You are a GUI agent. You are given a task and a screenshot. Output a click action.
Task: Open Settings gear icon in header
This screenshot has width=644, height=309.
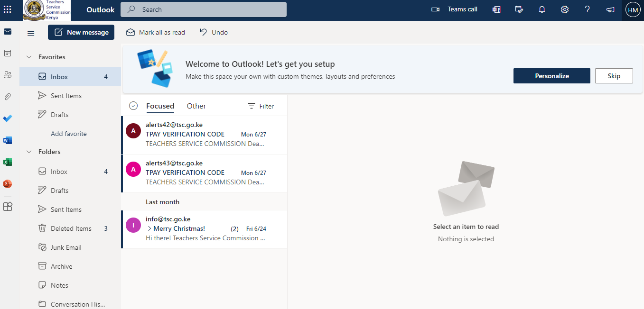pos(565,9)
